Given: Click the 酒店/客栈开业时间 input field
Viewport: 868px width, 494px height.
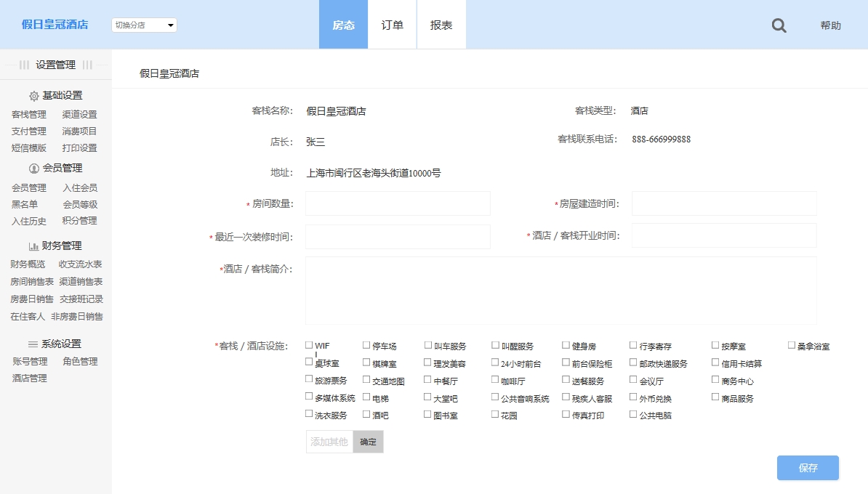Looking at the screenshot, I should tap(724, 235).
